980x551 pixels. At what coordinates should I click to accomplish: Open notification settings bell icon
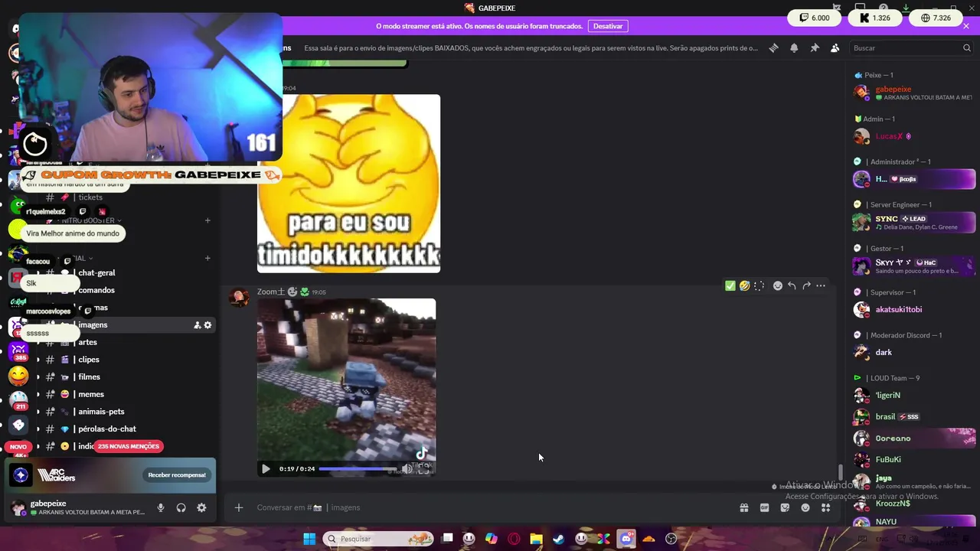pos(794,47)
